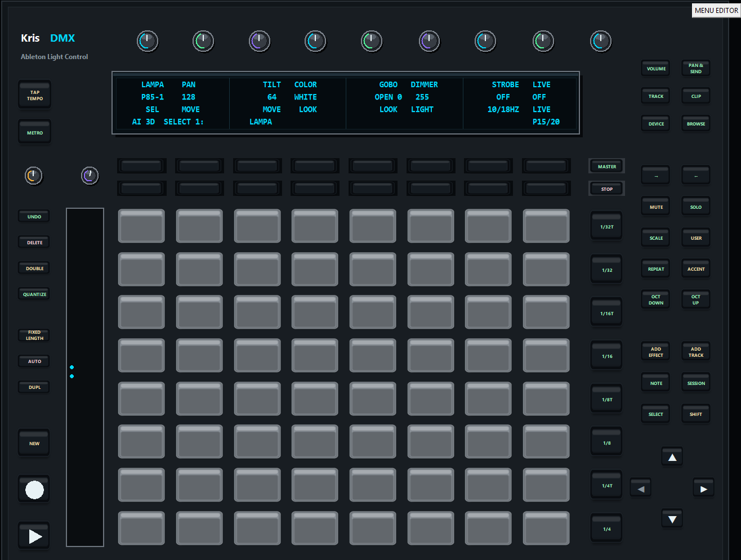Switch to NOTE mode
741x560 pixels.
pyautogui.click(x=656, y=383)
